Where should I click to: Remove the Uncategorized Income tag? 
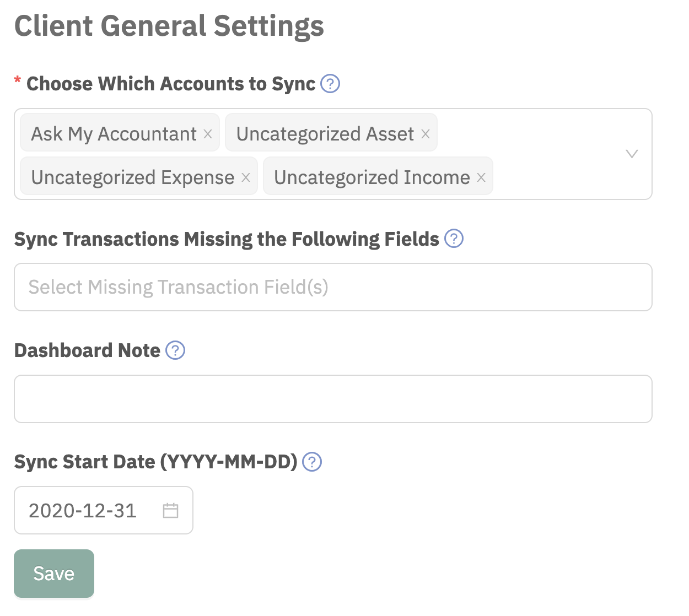(481, 177)
